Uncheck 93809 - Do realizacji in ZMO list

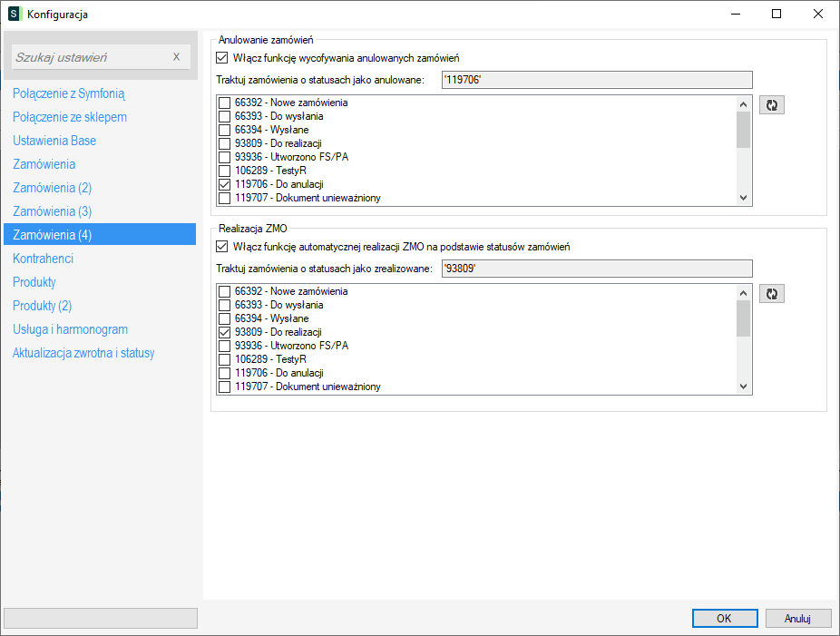click(x=224, y=332)
